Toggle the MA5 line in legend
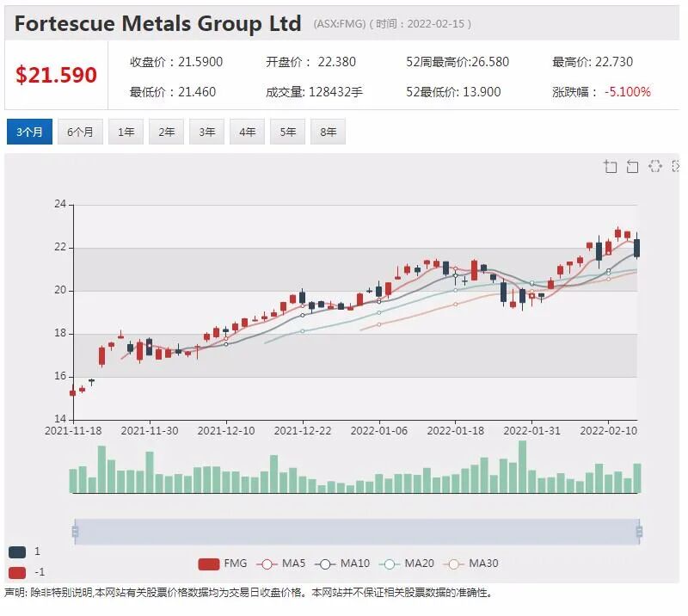The image size is (688, 616). click(x=281, y=564)
